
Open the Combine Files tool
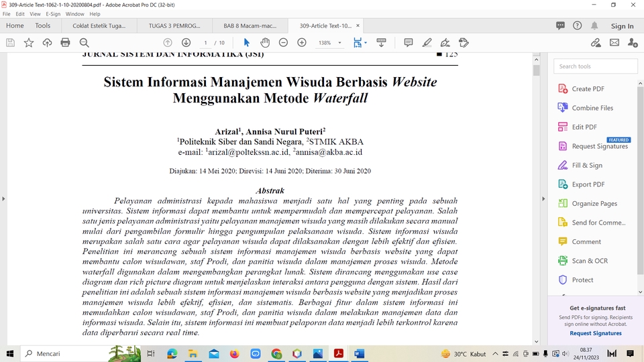585,108
